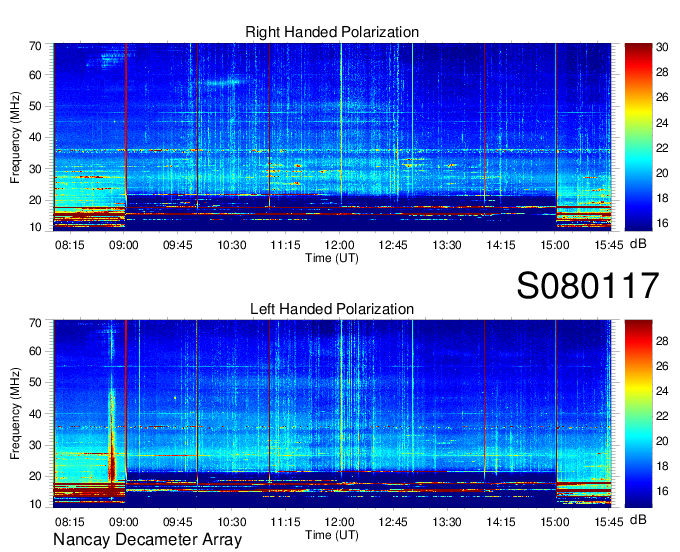Click the red vertical line at 09:00 in top plot
The height and width of the screenshot is (552, 680).
click(126, 121)
